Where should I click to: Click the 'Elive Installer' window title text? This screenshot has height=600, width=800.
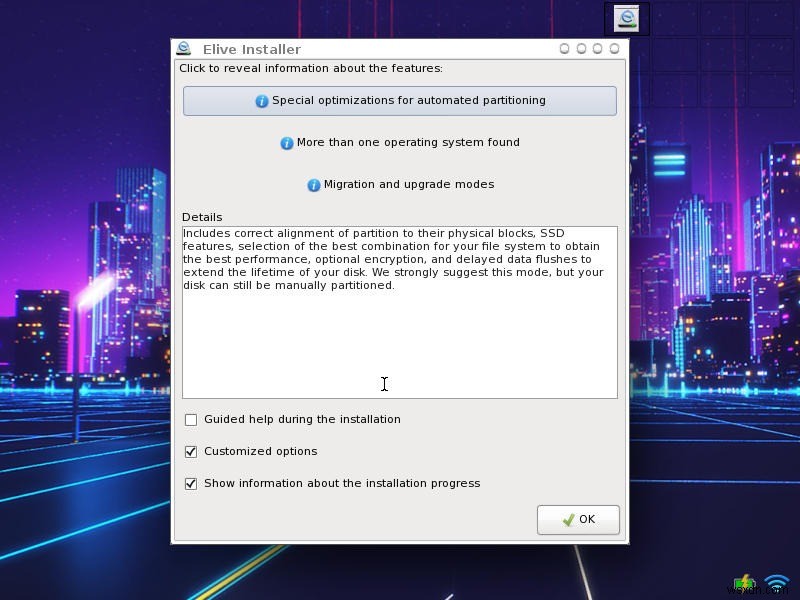coord(251,48)
